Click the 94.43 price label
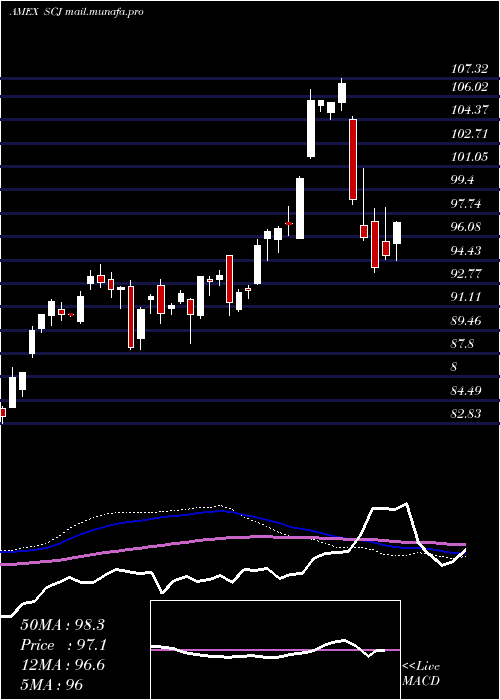This screenshot has width=500, height=700. tap(466, 250)
